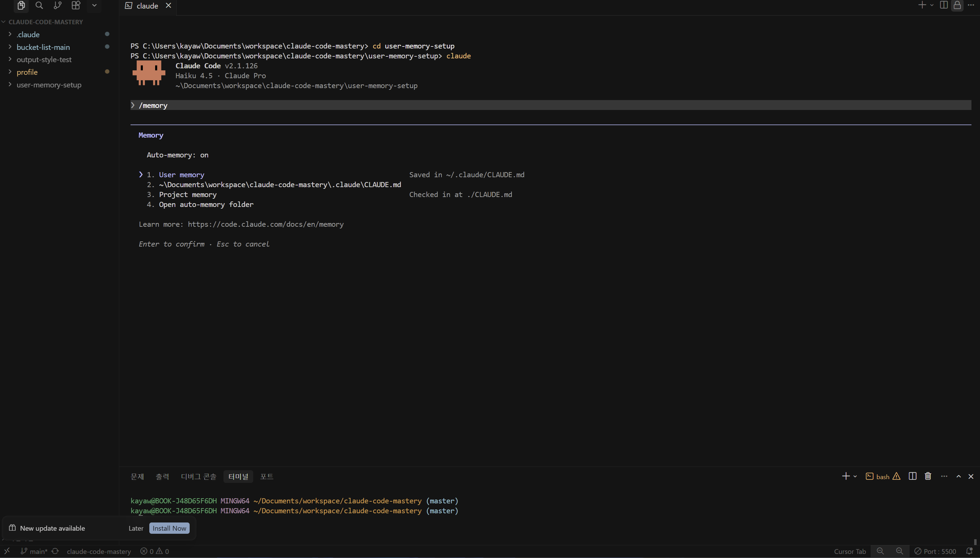Select the 터미널 panel tab
Image resolution: width=980 pixels, height=558 pixels.
point(238,476)
